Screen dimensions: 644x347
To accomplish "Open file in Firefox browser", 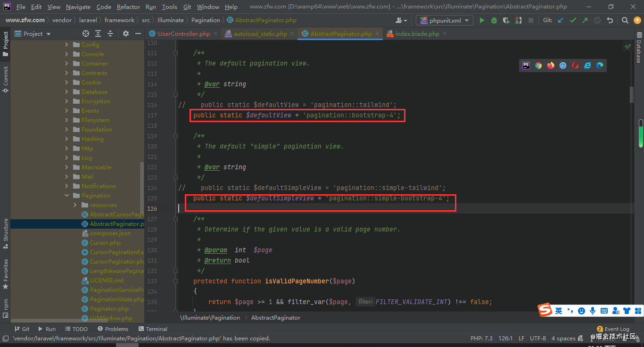I will click(551, 66).
